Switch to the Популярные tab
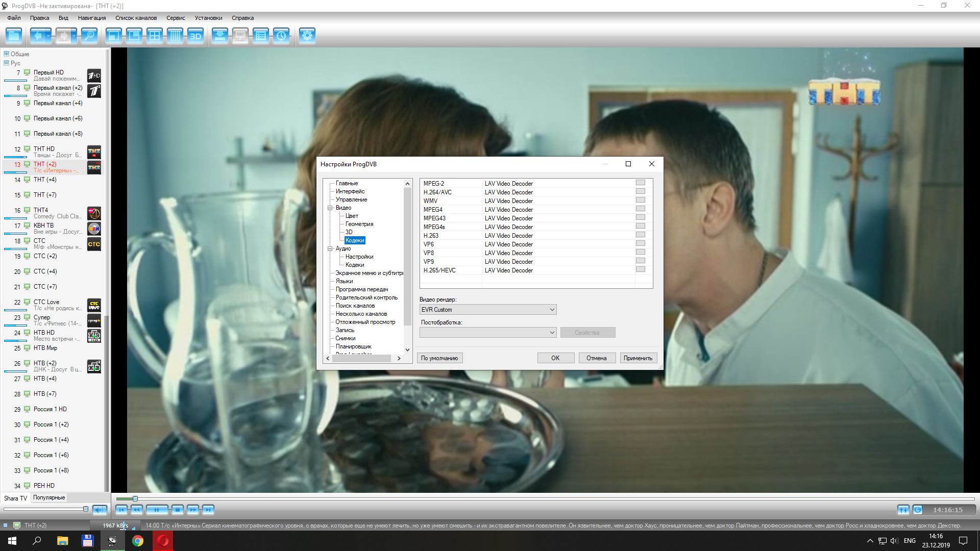Viewport: 980px width, 551px height. tap(49, 498)
